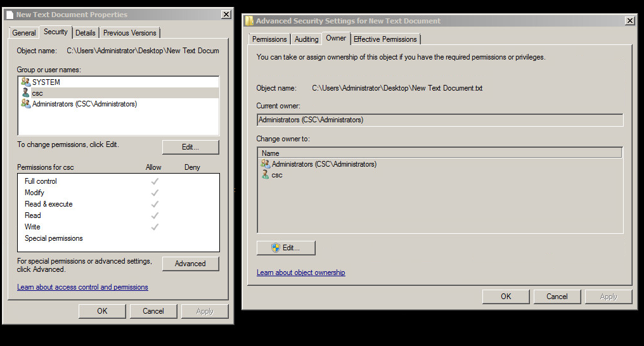Open Learn about object ownership link
Image resolution: width=644 pixels, height=346 pixels.
click(x=300, y=272)
